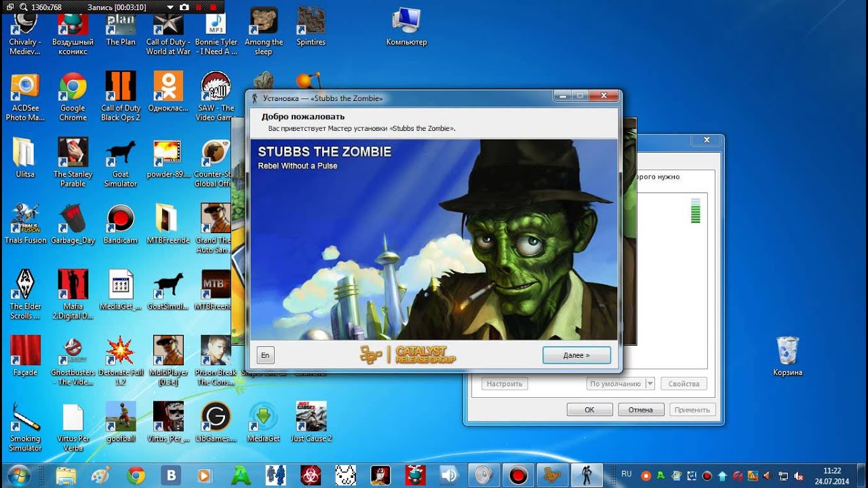This screenshot has width=868, height=488.
Task: Switch installer language with the En button
Action: [265, 354]
